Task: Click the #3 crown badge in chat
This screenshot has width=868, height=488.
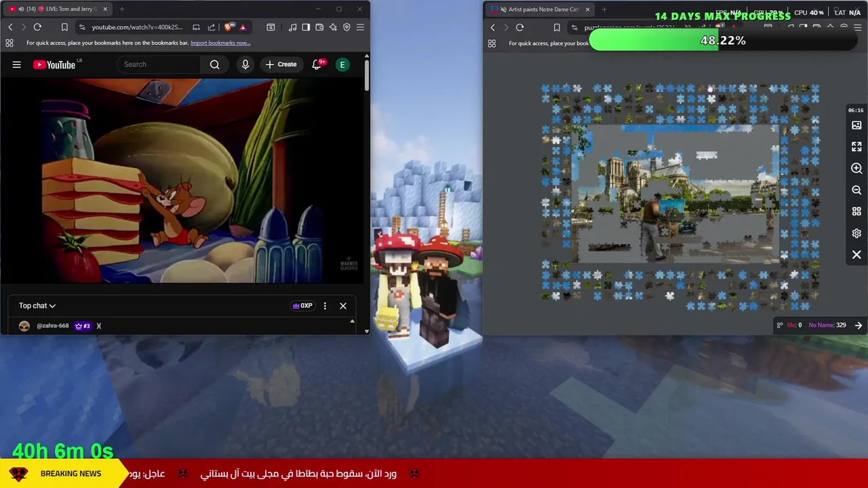Action: pyautogui.click(x=82, y=326)
